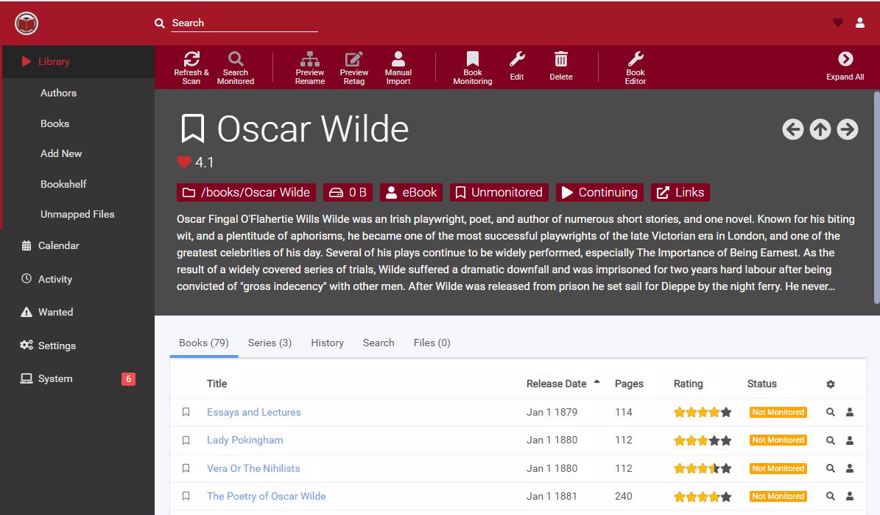Image resolution: width=880 pixels, height=515 pixels.
Task: Open Book Monitoring option
Action: [x=473, y=67]
